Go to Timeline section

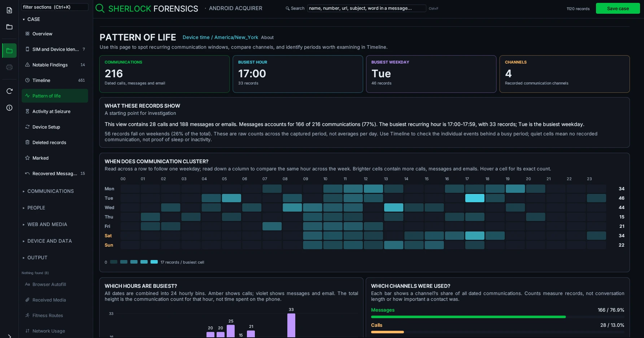tap(55, 80)
